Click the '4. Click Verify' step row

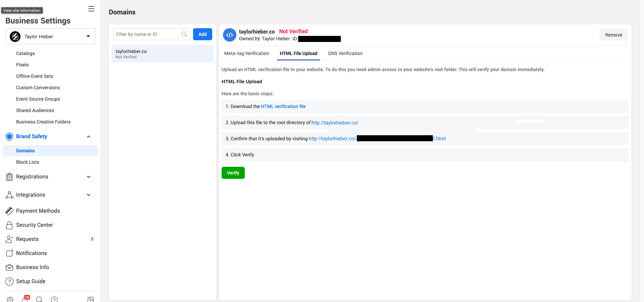(425, 155)
